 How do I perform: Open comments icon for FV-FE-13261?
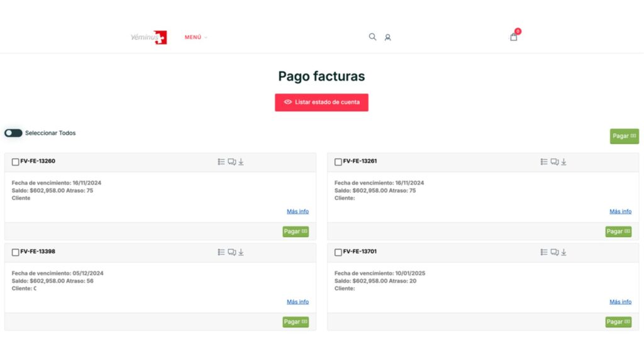coord(554,162)
